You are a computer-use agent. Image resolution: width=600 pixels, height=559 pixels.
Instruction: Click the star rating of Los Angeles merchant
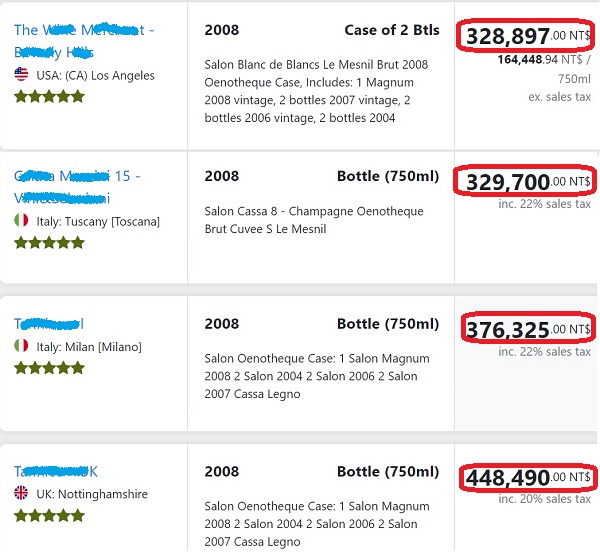[49, 96]
